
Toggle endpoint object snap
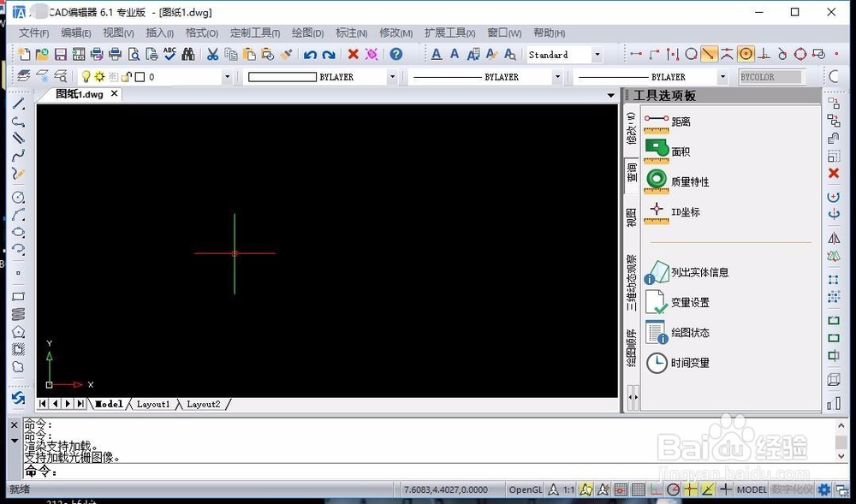point(635,54)
